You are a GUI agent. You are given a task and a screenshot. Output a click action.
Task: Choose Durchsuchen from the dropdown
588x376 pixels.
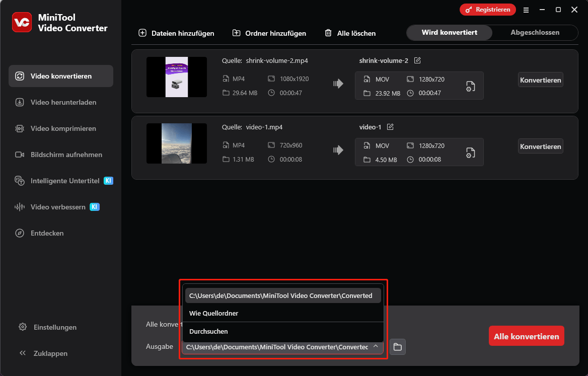click(283, 331)
